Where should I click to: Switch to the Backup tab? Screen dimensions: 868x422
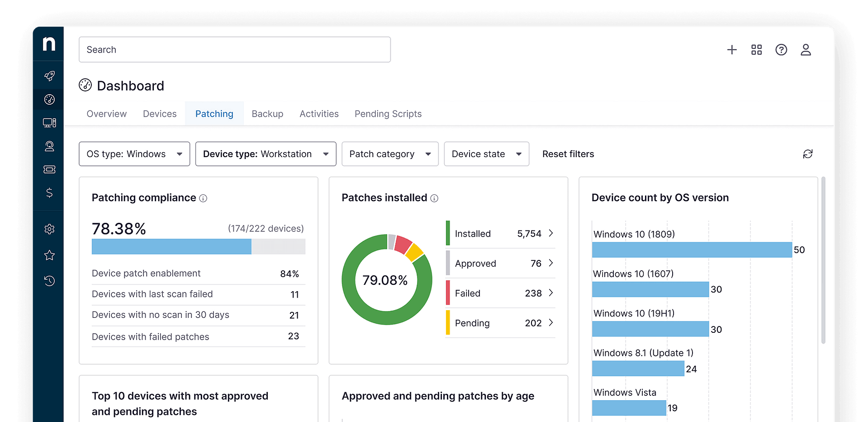(x=267, y=114)
